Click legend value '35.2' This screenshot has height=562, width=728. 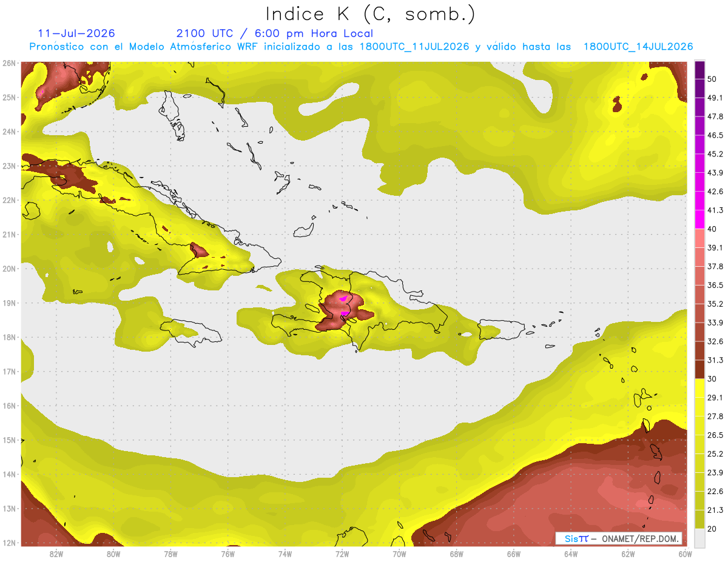pyautogui.click(x=715, y=304)
